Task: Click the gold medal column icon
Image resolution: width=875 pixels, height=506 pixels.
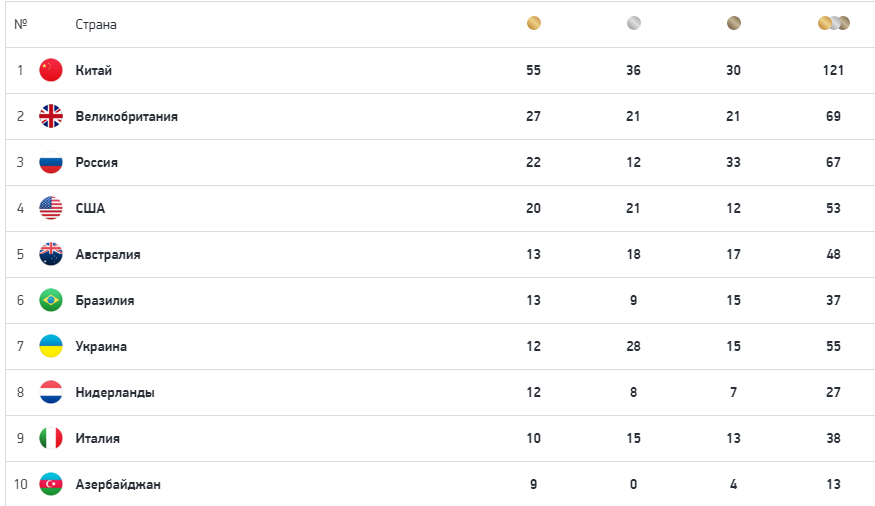Action: [533, 23]
